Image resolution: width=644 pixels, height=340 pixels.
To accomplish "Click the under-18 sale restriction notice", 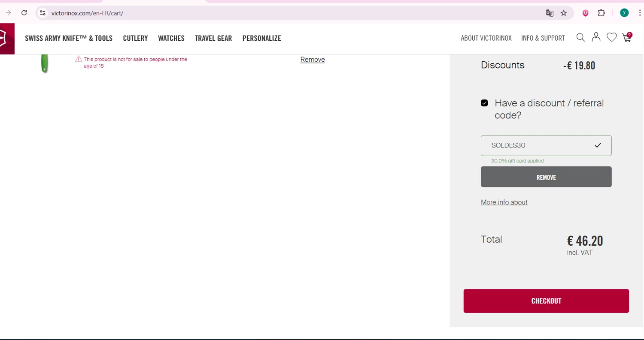I will [135, 63].
